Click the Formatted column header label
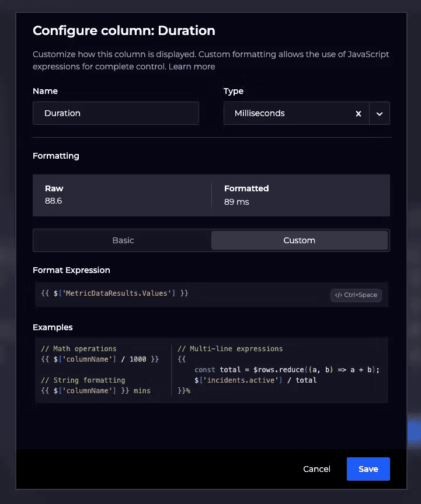The width and height of the screenshot is (421, 504). (x=246, y=188)
